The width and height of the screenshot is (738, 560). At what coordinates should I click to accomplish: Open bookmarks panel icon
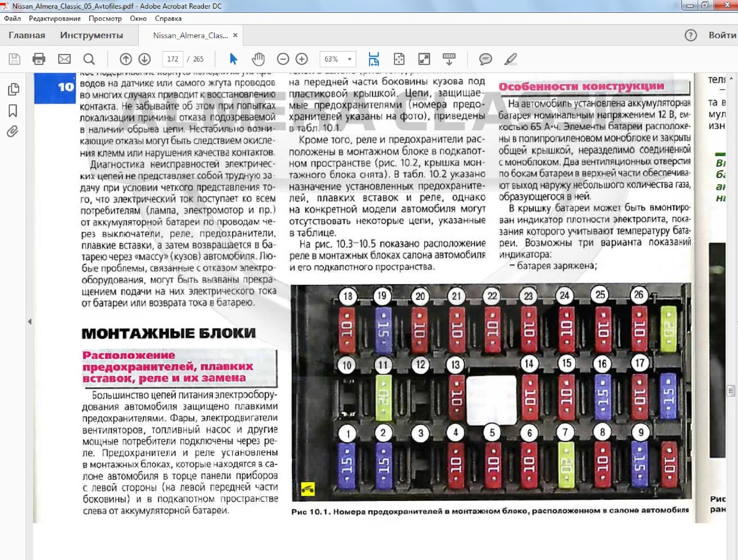[13, 111]
